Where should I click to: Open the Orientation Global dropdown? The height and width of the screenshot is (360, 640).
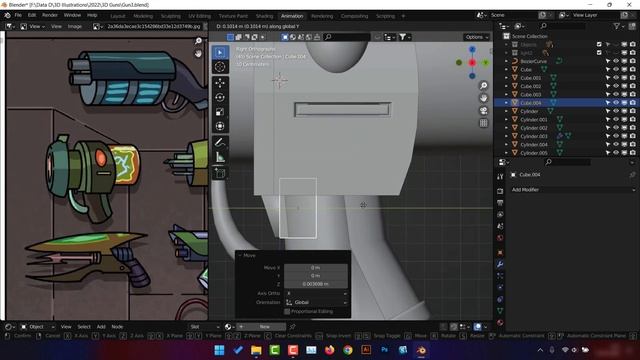pos(316,302)
